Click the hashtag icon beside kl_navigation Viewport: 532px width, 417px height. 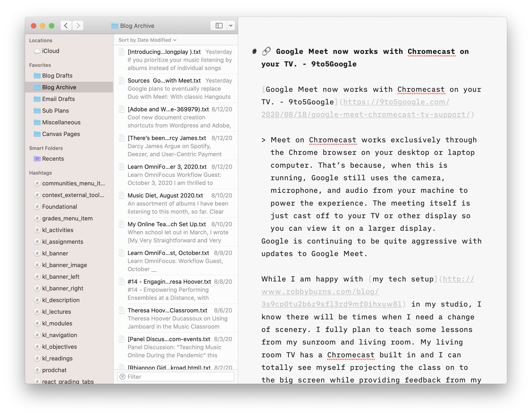click(x=37, y=335)
